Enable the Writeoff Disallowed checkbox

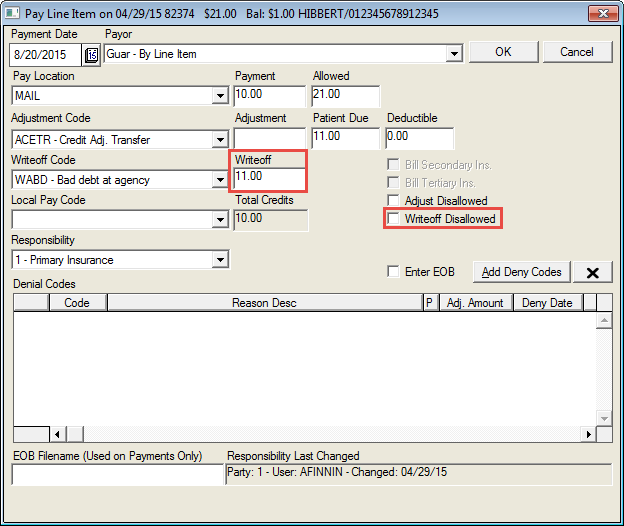coord(395,219)
